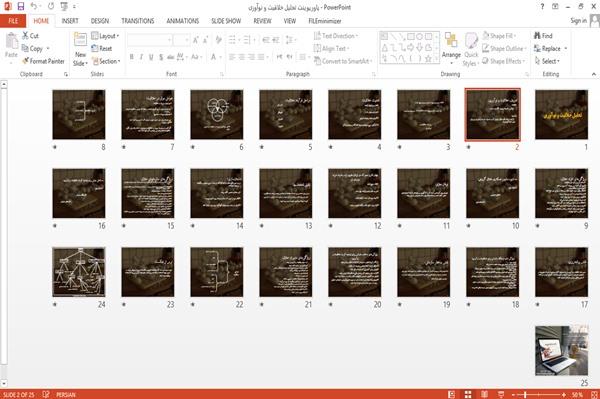600x399 pixels.
Task: Click the zoom out minus button
Action: (x=514, y=394)
